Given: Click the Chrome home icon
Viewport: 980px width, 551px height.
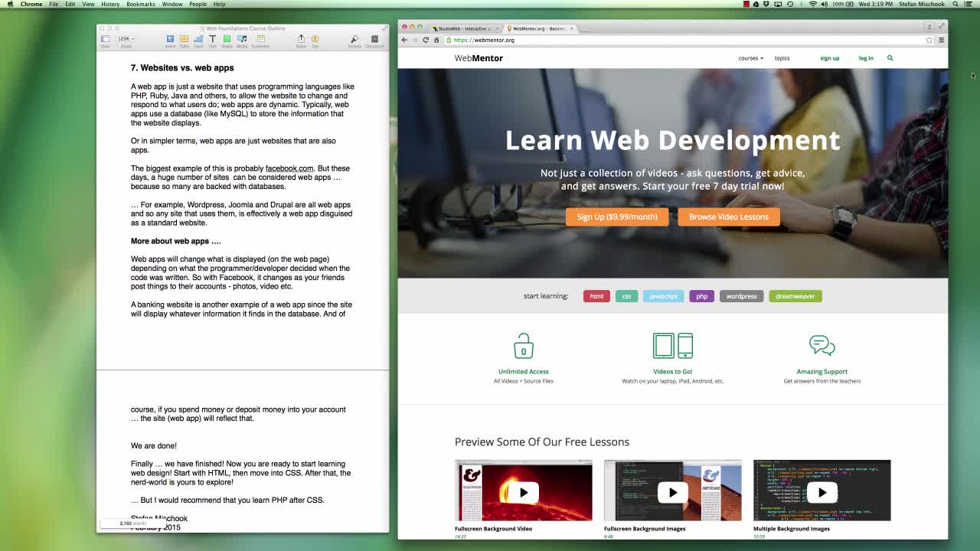Looking at the screenshot, I should tap(436, 40).
